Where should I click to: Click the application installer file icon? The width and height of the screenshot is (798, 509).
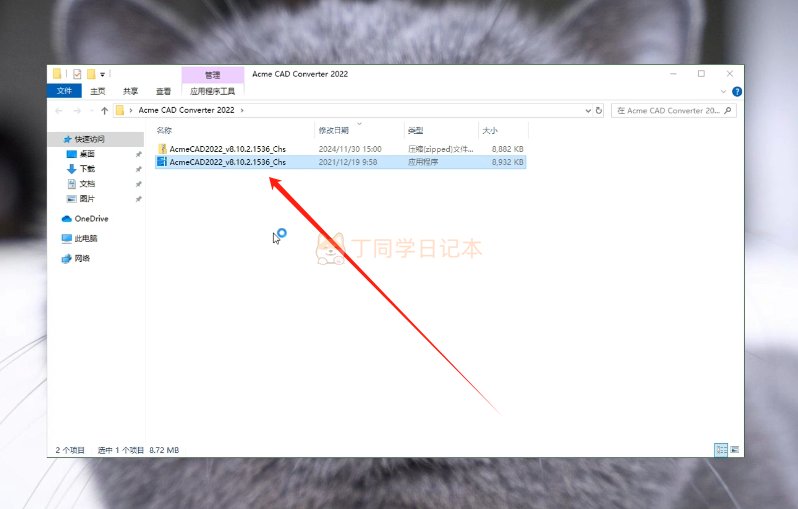click(162, 162)
